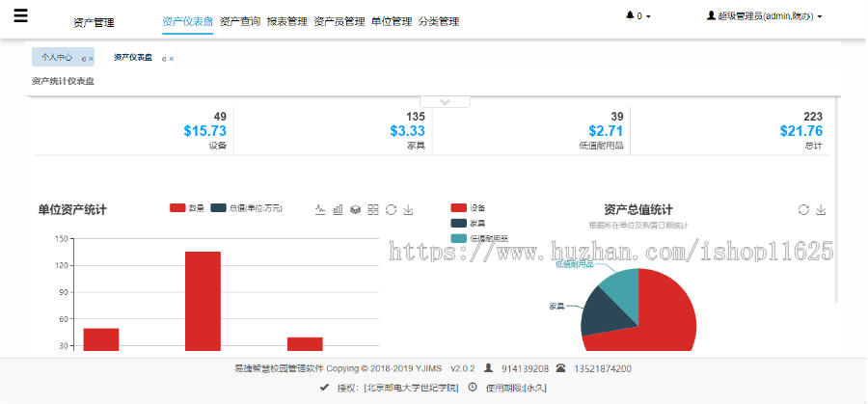The width and height of the screenshot is (868, 404).
Task: Click the notification bell icon
Action: (630, 16)
